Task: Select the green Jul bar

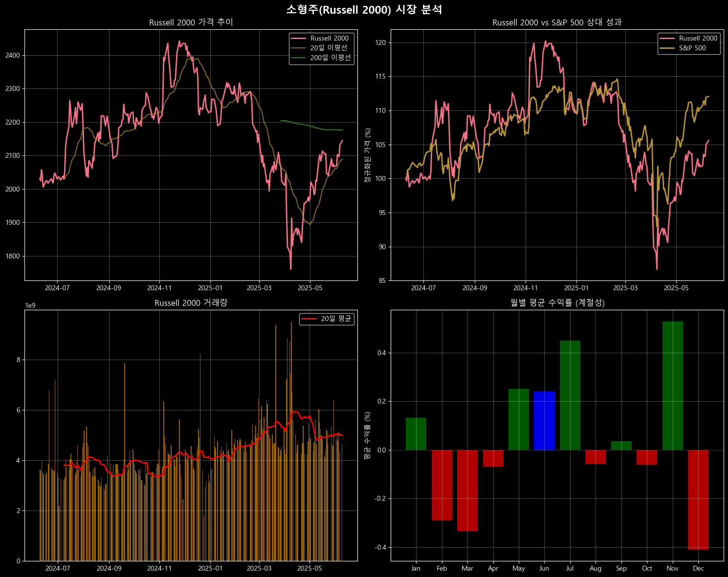Action: [570, 395]
